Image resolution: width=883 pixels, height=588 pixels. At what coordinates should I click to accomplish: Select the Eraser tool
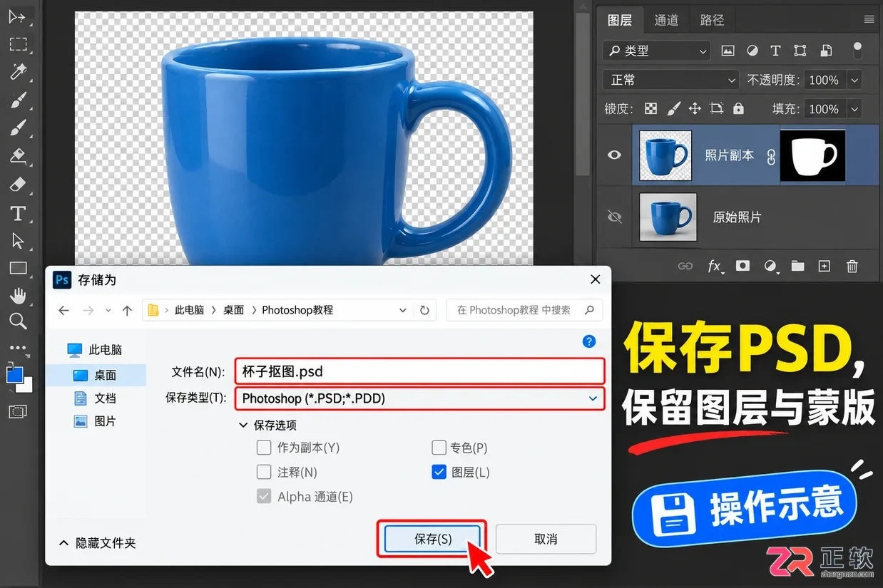tap(18, 185)
